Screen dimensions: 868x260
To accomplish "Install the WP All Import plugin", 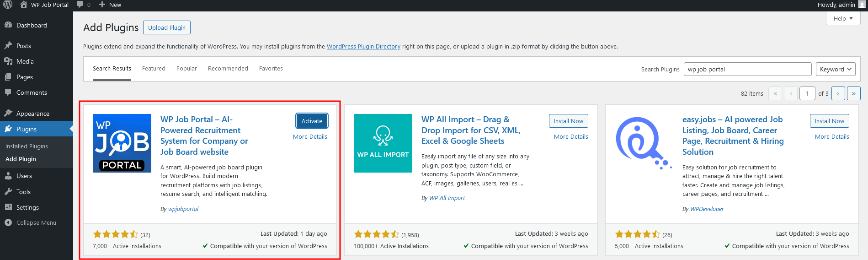I will pos(568,121).
